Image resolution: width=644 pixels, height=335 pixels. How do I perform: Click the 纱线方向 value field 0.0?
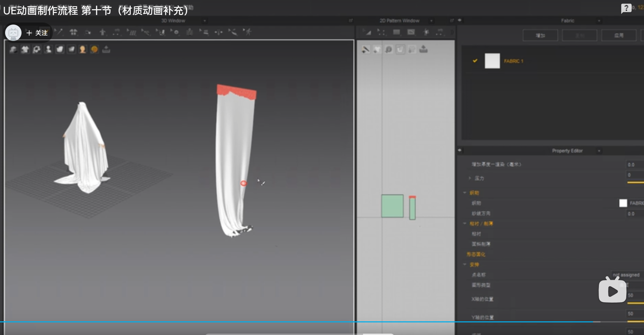click(635, 214)
